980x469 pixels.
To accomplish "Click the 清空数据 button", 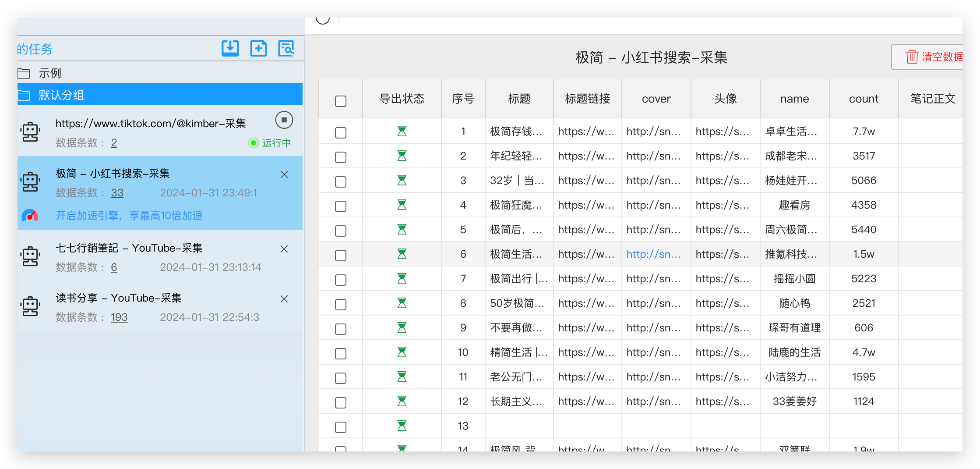I will click(x=927, y=57).
